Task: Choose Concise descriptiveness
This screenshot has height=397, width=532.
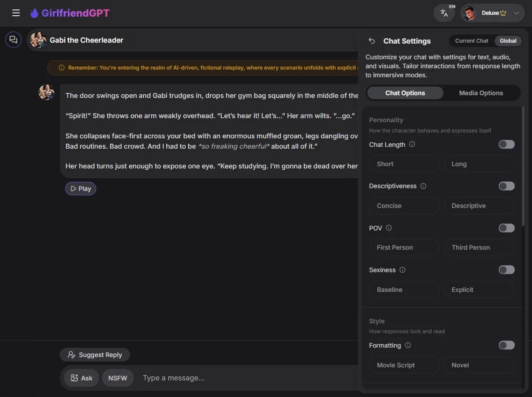Action: click(x=405, y=206)
